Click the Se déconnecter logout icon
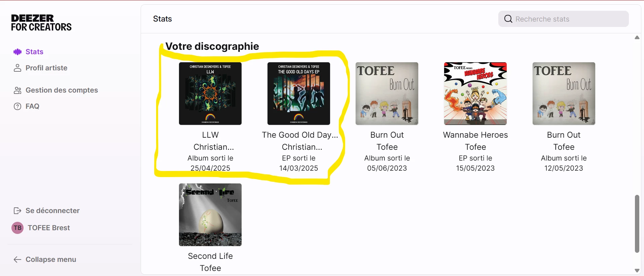 pyautogui.click(x=17, y=211)
